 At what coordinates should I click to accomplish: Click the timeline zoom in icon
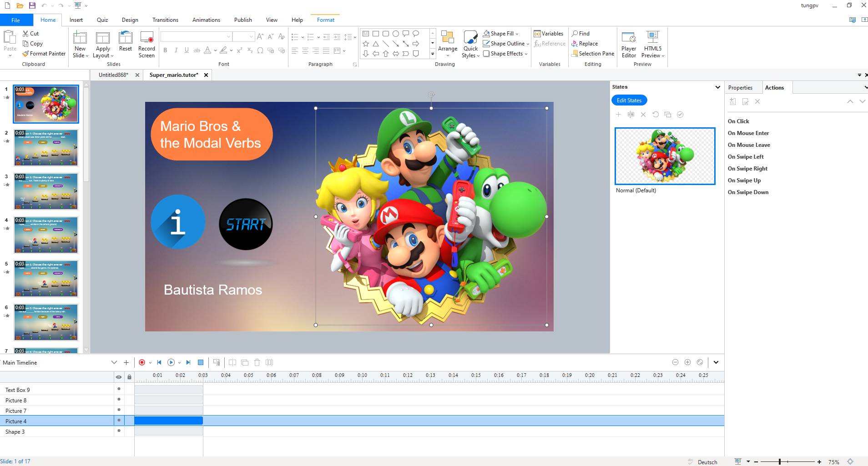(x=687, y=362)
